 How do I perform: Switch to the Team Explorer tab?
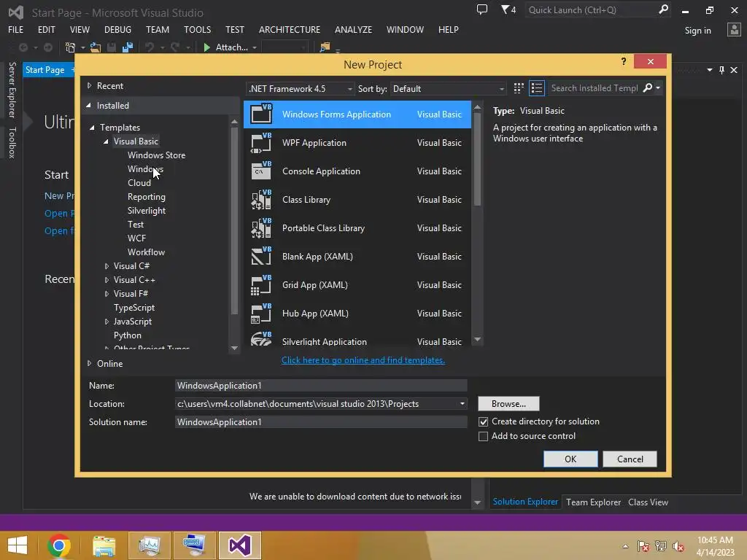click(x=593, y=502)
